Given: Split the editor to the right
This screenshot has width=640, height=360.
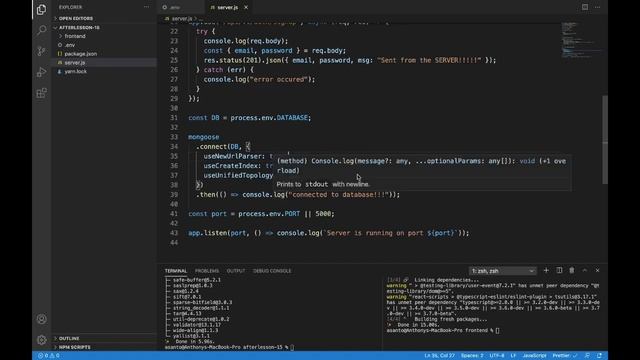Looking at the screenshot, I should point(585,7).
